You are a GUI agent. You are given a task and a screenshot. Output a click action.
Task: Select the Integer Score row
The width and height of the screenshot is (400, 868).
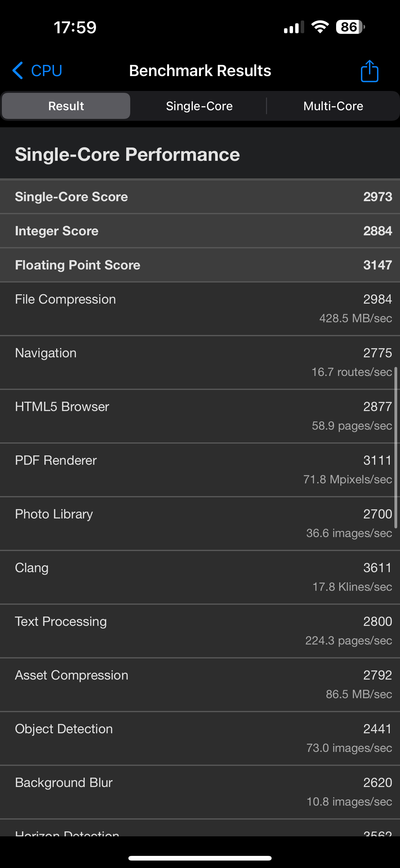pos(200,231)
